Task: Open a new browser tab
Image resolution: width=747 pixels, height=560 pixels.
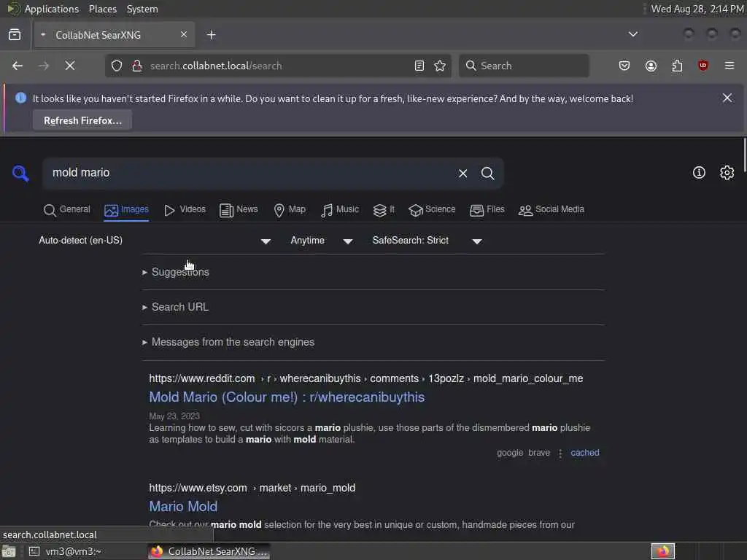Action: (211, 35)
